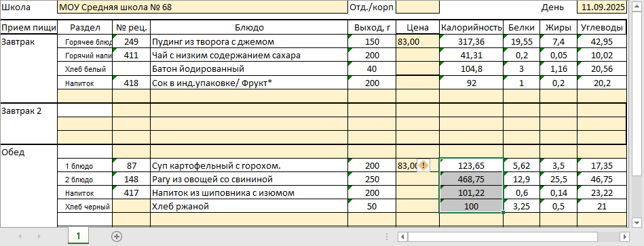This screenshot has height=246, width=644.
Task: Select the Сок в инд.упаковке/ Фрукт* cell
Action: click(x=249, y=83)
